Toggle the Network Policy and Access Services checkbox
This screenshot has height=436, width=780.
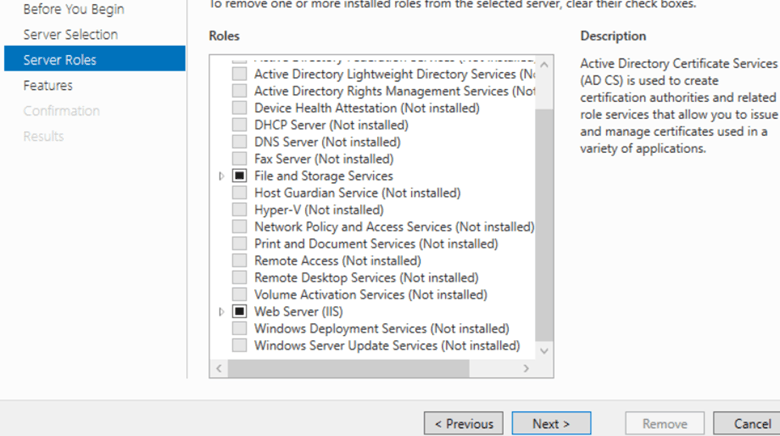click(239, 226)
